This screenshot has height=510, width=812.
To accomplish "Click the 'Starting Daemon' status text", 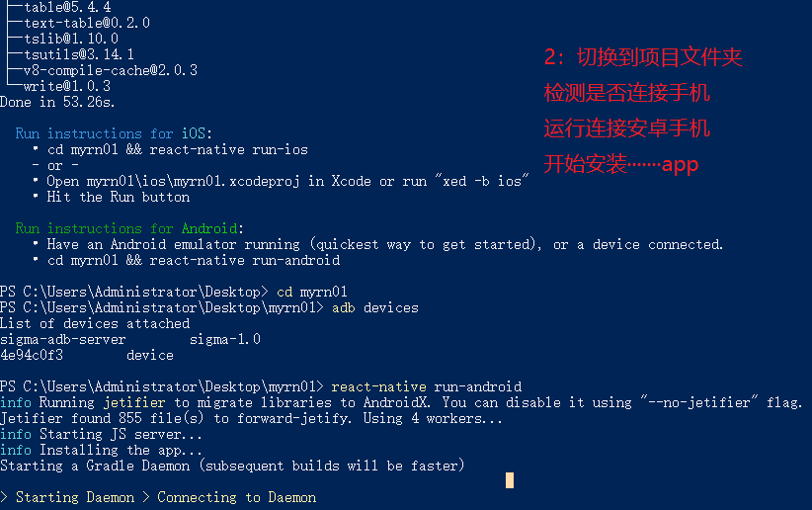I will pyautogui.click(x=74, y=497).
